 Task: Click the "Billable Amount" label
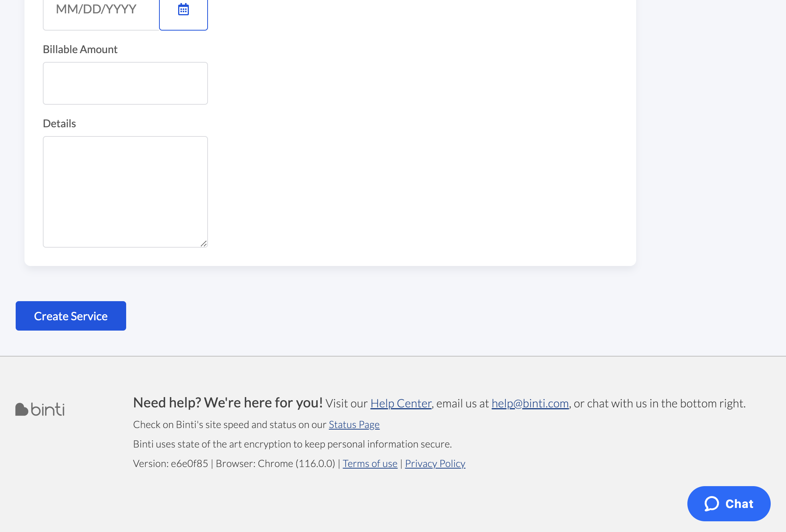pyautogui.click(x=80, y=49)
